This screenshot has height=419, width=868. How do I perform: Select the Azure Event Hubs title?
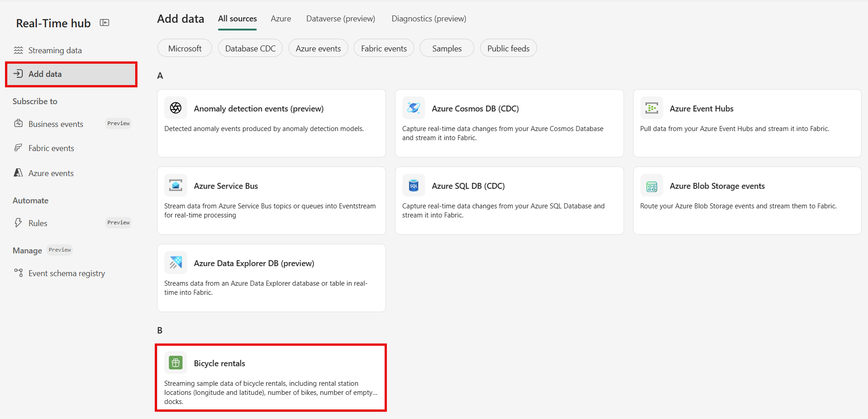point(701,109)
